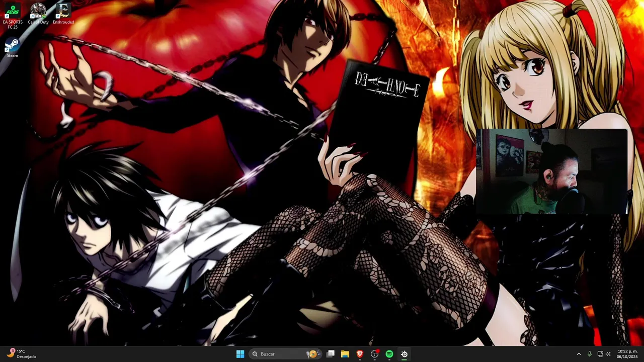Open the Enshrouded desktop shortcut
The height and width of the screenshot is (362, 644).
[63, 14]
